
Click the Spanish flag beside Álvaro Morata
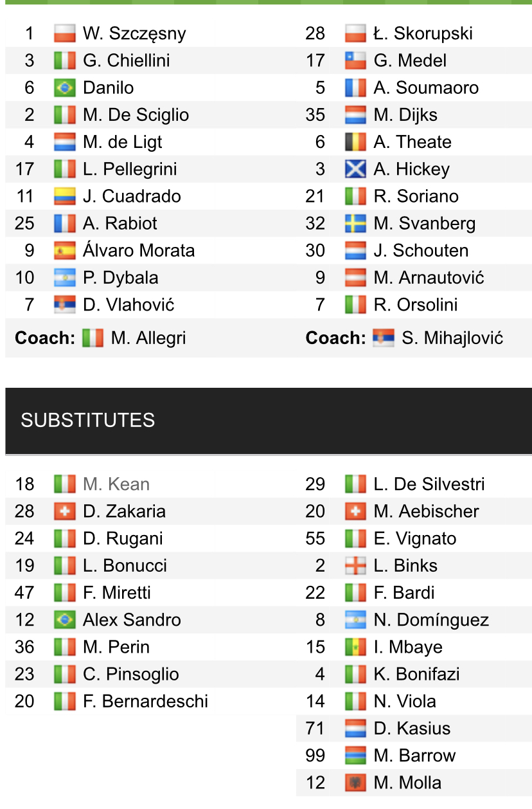[x=65, y=250]
